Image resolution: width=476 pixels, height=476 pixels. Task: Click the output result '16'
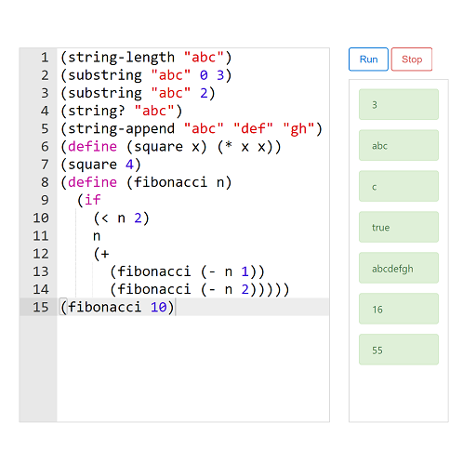point(399,309)
